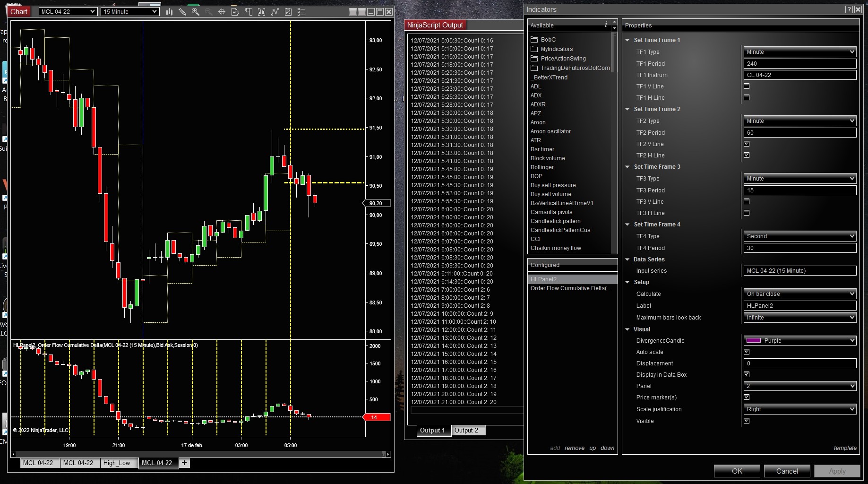868x484 pixels.
Task: Enable the TF3 V Line checkbox
Action: [x=747, y=202]
